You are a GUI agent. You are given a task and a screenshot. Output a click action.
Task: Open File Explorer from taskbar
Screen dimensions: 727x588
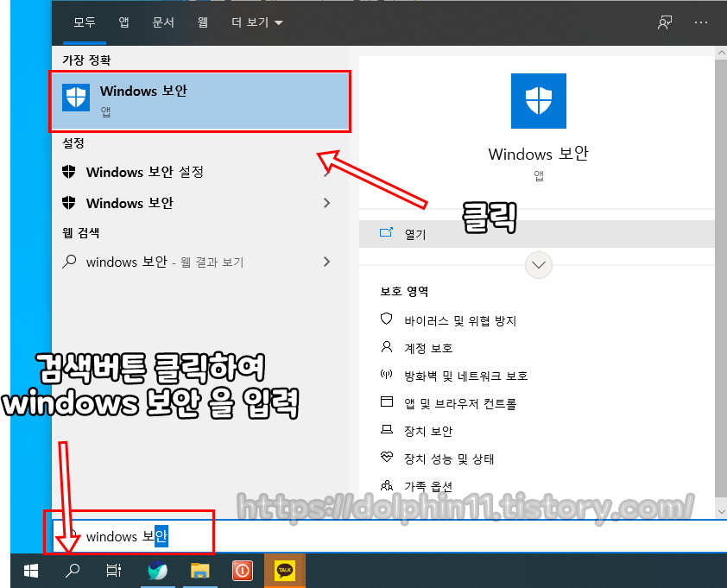(199, 571)
